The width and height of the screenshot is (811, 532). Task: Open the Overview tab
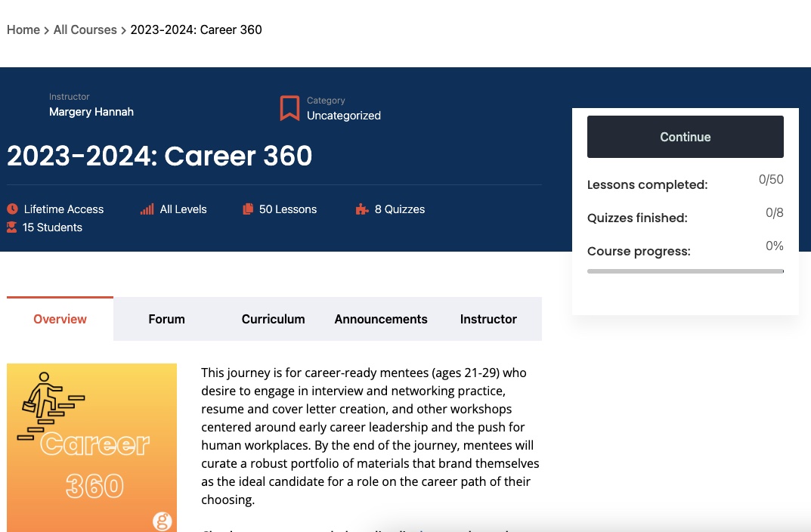pos(60,319)
